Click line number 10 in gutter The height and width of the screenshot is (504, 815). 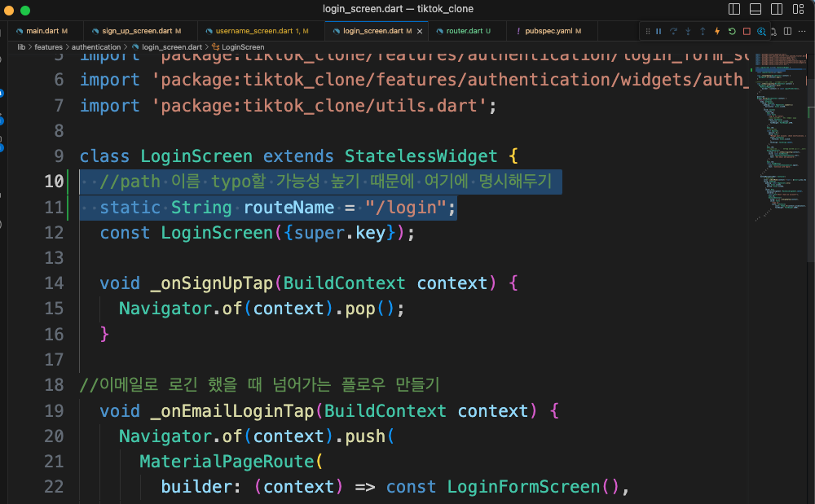pos(54,182)
